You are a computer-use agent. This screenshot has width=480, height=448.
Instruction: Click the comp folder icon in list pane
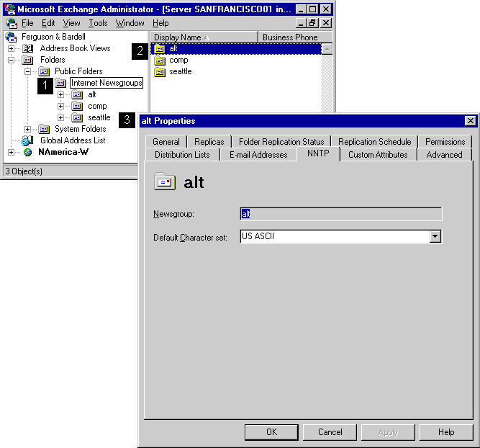click(x=160, y=61)
